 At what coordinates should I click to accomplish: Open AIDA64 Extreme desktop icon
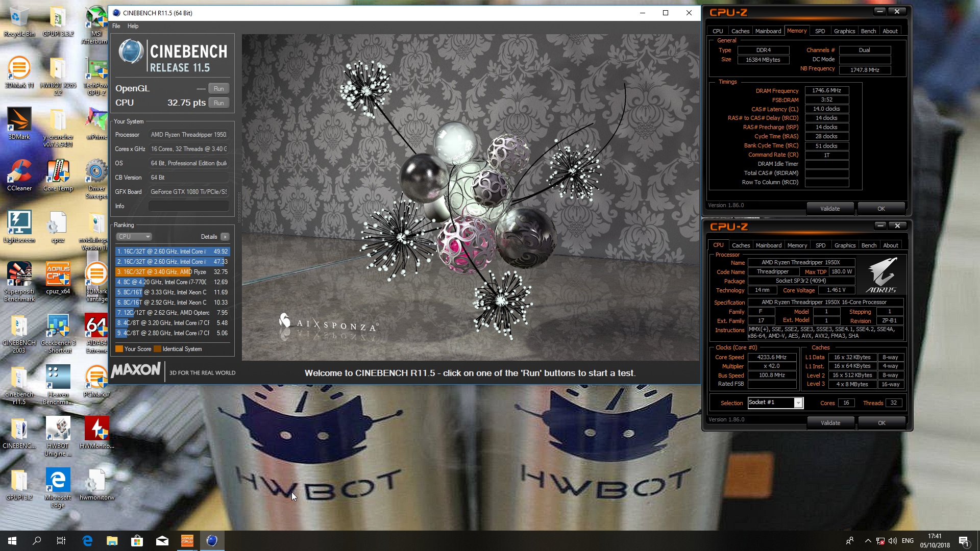pos(96,334)
